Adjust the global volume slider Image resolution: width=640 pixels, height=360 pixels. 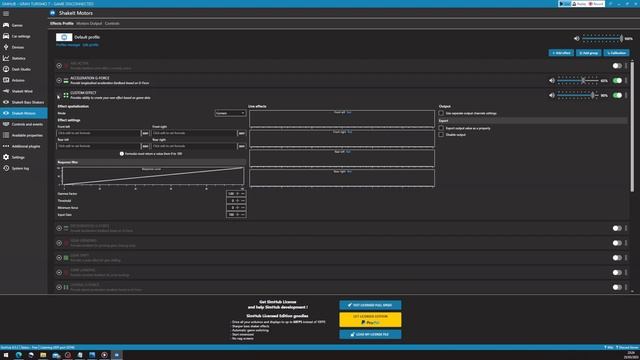click(x=602, y=38)
